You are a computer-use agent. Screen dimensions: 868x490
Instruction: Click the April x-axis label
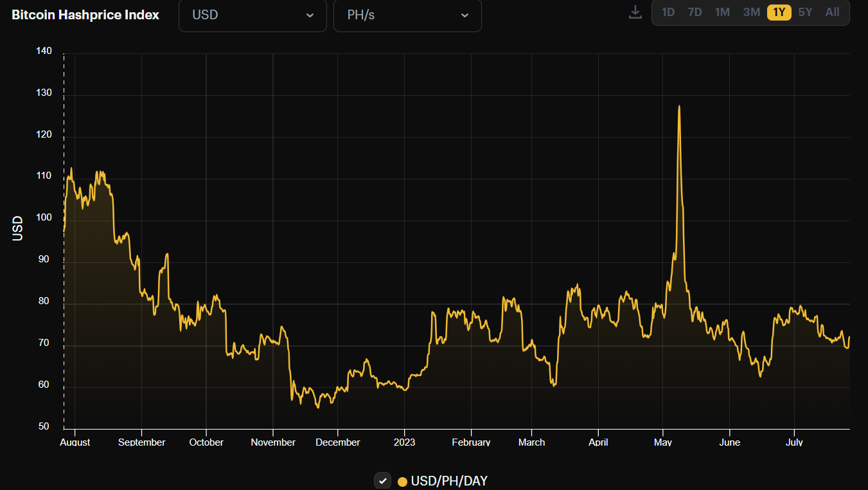tap(598, 442)
